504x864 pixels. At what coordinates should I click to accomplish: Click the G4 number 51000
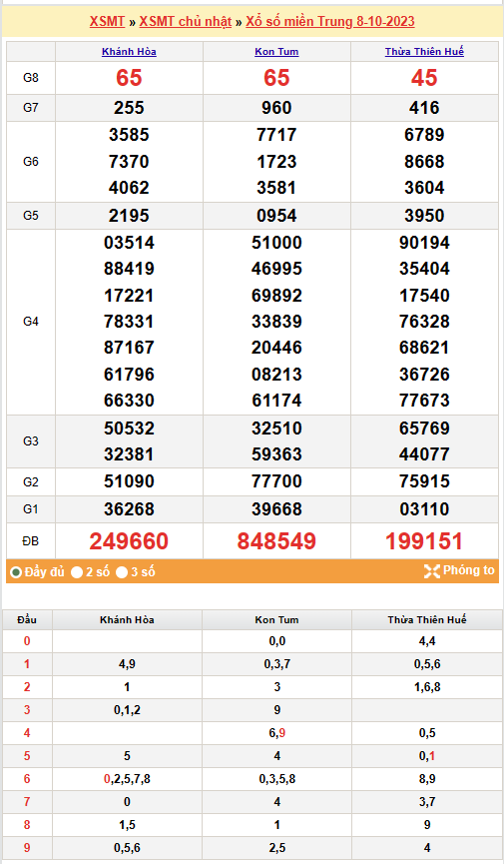[x=276, y=243]
